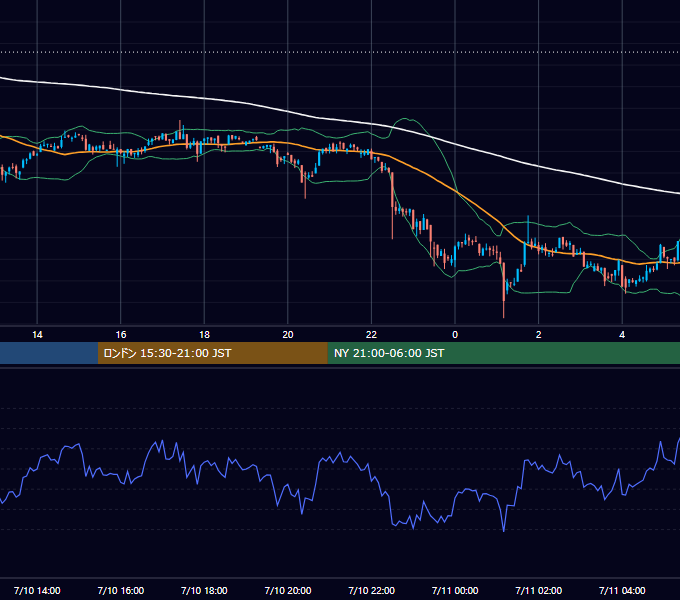Select the NY 21:00-06:00 JST session bar
680x600 pixels.
click(503, 353)
